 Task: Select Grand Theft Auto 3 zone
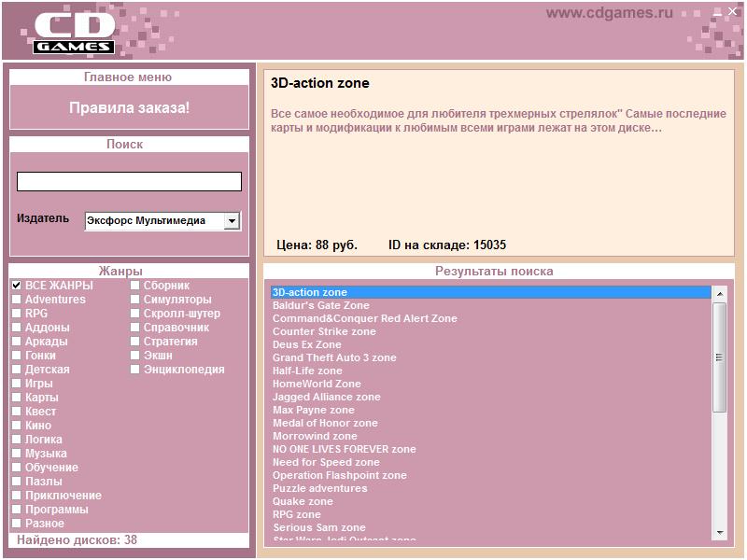pos(491,357)
